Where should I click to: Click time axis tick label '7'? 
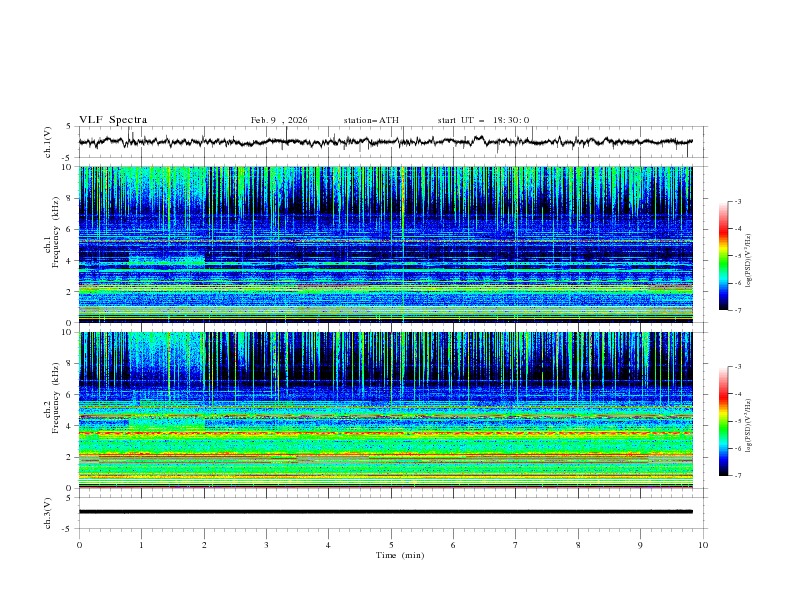pyautogui.click(x=516, y=545)
